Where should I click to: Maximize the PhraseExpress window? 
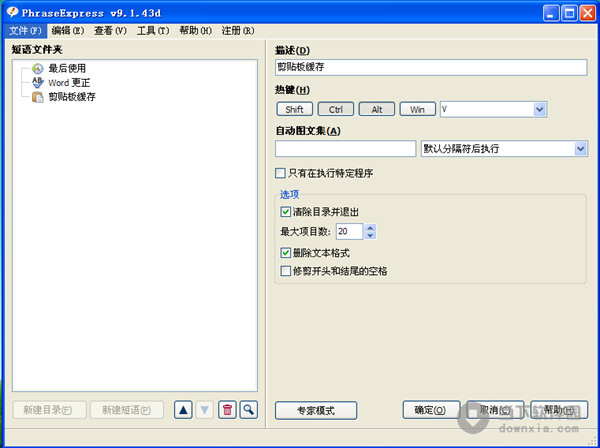pyautogui.click(x=569, y=13)
